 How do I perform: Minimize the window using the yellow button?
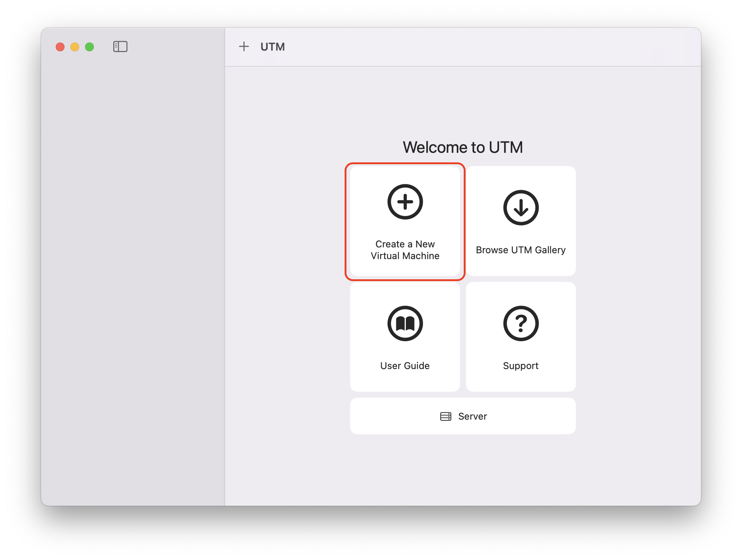(75, 47)
